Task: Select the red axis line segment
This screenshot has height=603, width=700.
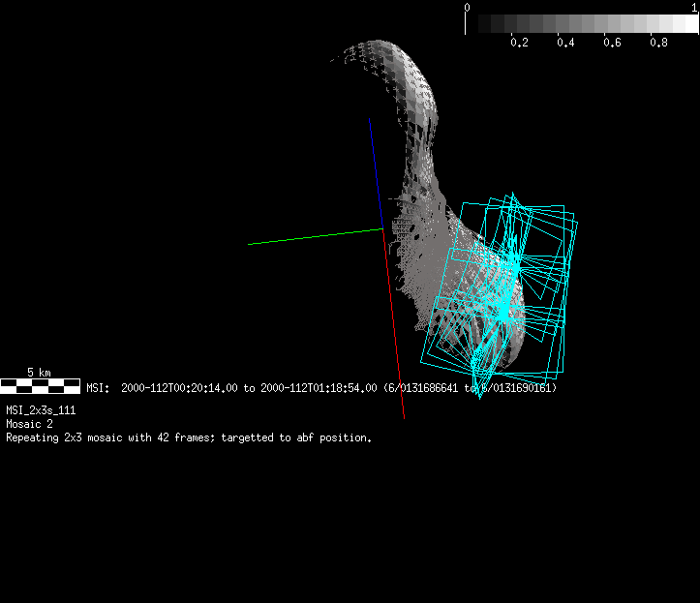Action: pos(394,329)
